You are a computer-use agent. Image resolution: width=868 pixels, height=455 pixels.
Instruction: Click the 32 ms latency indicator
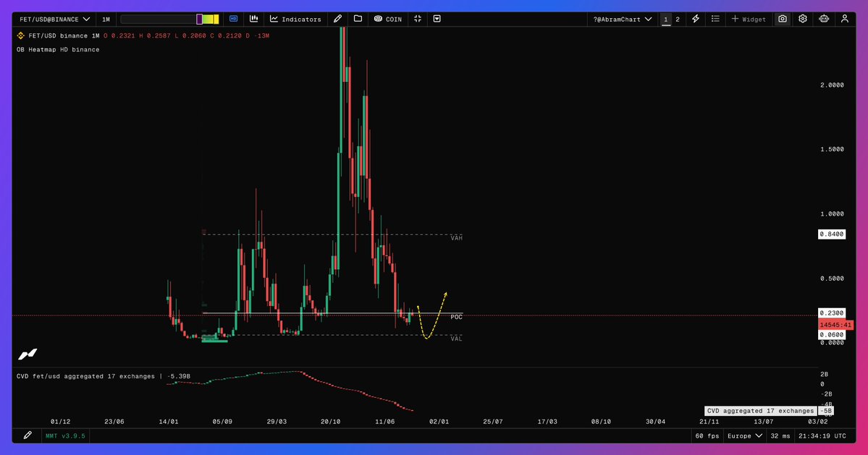coord(780,435)
